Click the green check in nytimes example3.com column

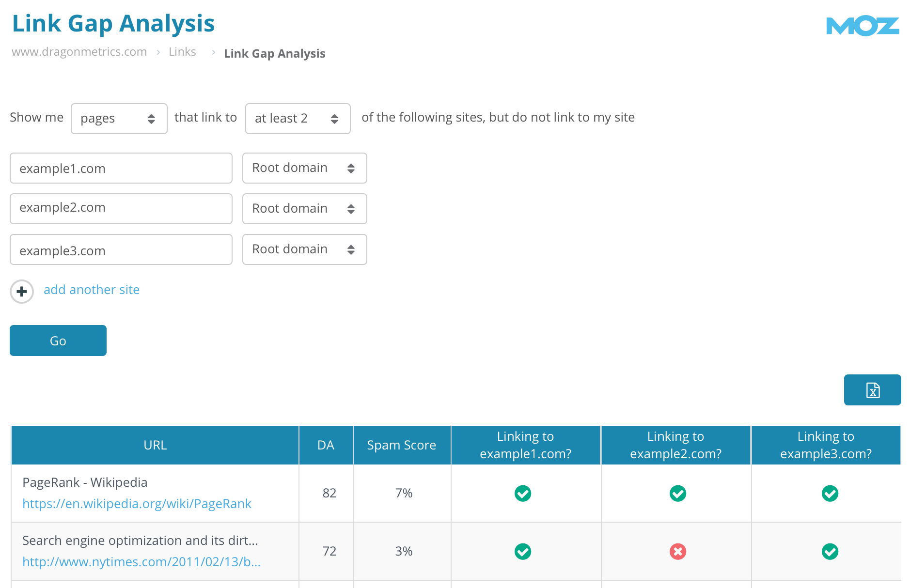coord(830,551)
